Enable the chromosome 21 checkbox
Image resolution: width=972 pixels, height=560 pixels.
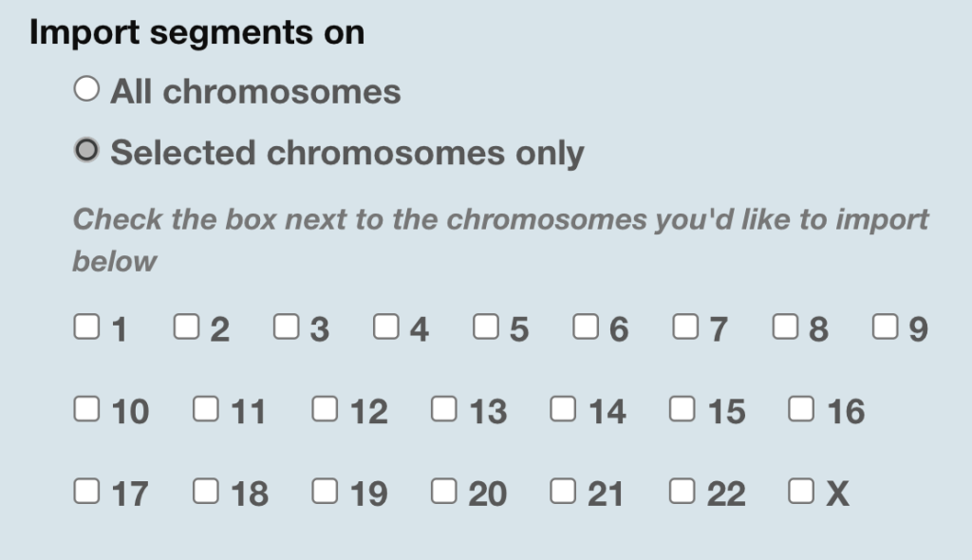pyautogui.click(x=562, y=490)
